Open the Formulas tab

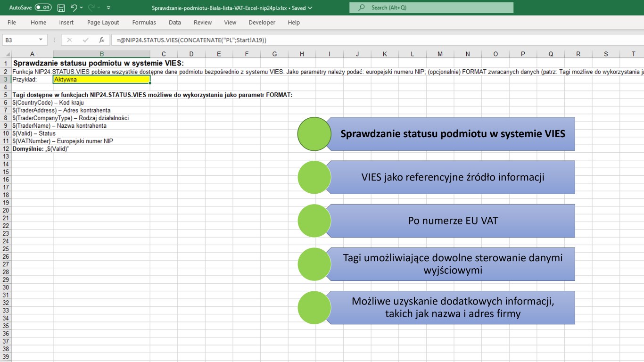[x=144, y=22]
